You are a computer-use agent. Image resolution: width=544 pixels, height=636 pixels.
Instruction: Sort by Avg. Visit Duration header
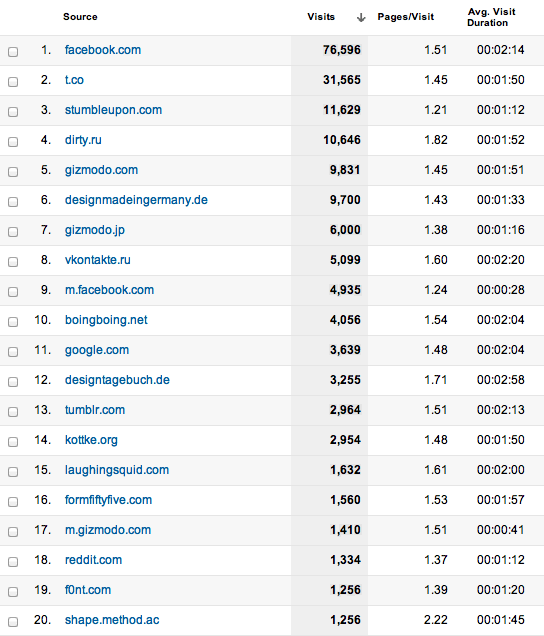point(491,17)
